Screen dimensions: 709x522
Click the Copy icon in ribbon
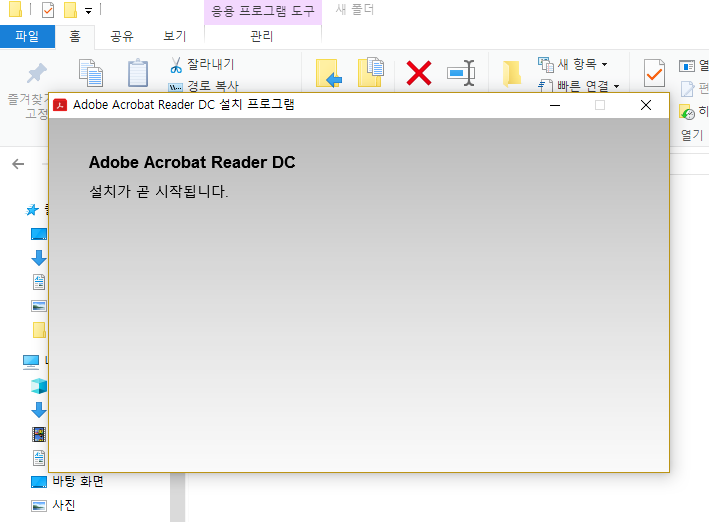pos(91,72)
